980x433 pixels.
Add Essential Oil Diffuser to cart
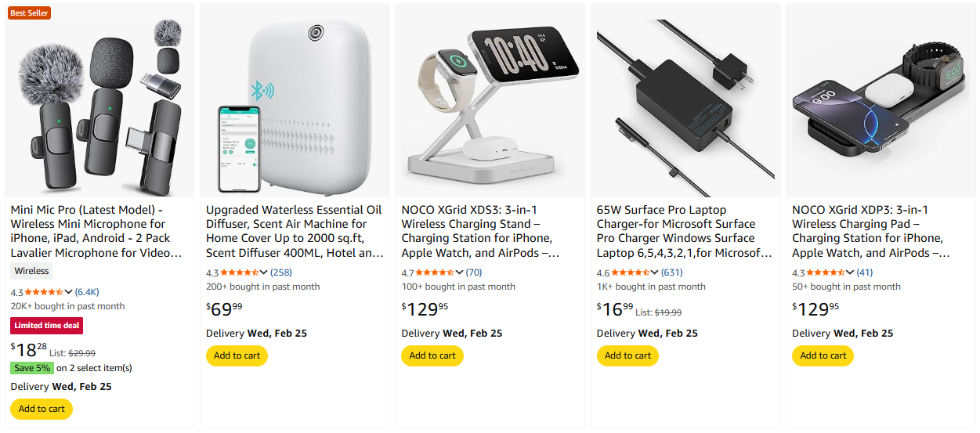(x=237, y=355)
